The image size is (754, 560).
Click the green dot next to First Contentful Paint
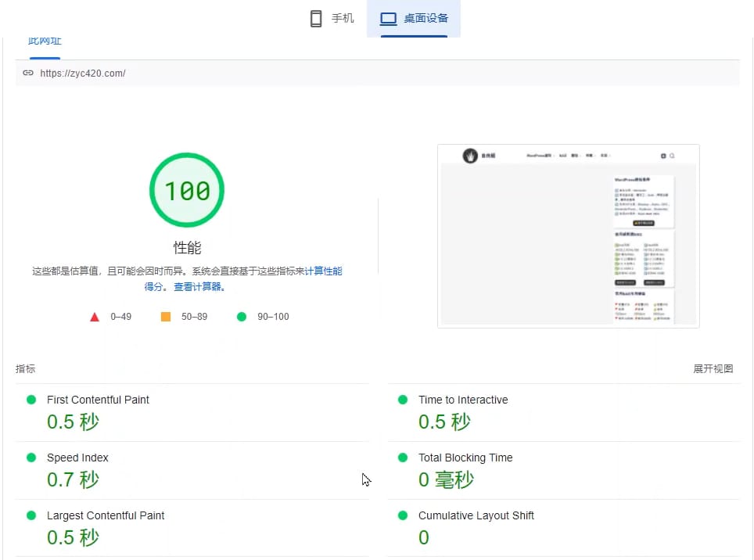point(31,399)
